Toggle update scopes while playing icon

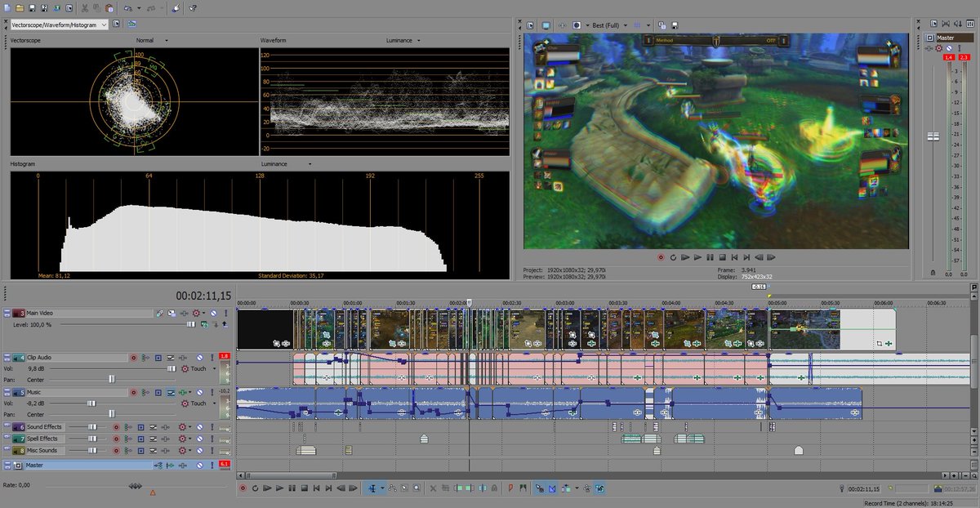pos(131,25)
